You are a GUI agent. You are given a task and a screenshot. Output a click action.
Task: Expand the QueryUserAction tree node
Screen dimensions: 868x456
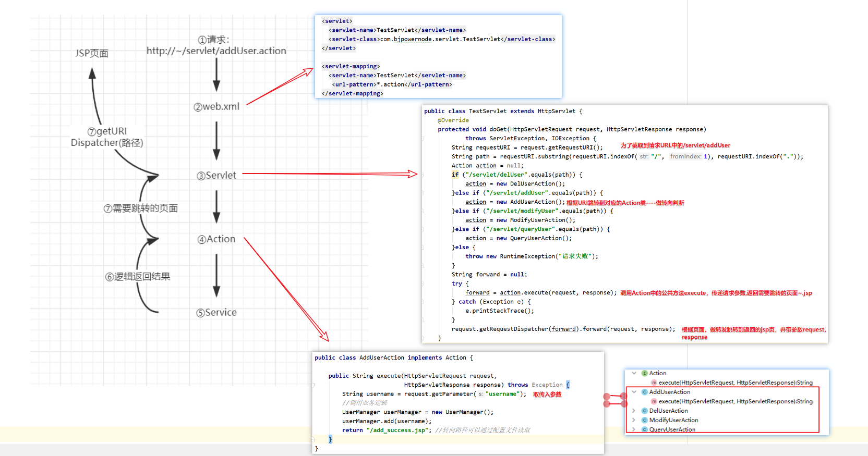634,429
